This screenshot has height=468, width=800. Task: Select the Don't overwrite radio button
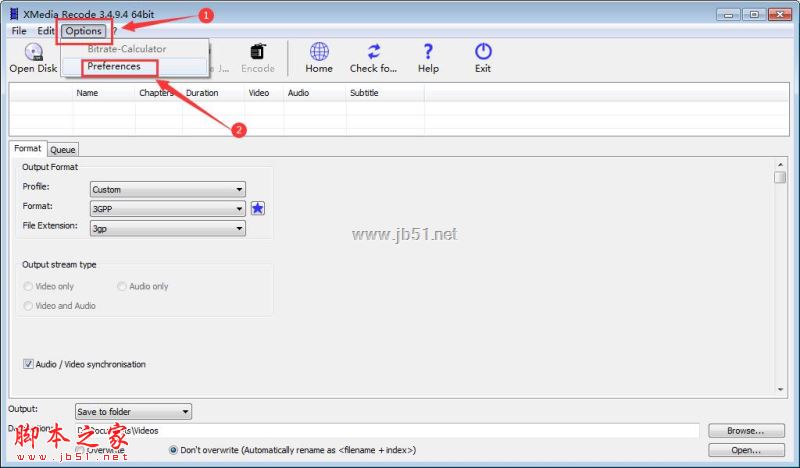tap(173, 450)
